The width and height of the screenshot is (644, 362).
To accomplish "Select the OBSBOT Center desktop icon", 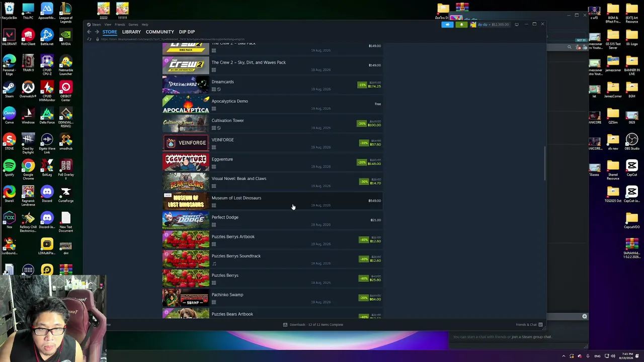I will (x=66, y=91).
